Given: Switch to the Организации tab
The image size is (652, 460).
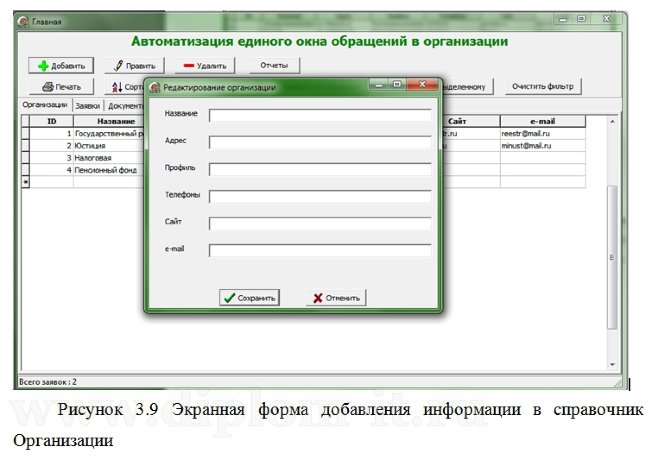Looking at the screenshot, I should (x=45, y=105).
